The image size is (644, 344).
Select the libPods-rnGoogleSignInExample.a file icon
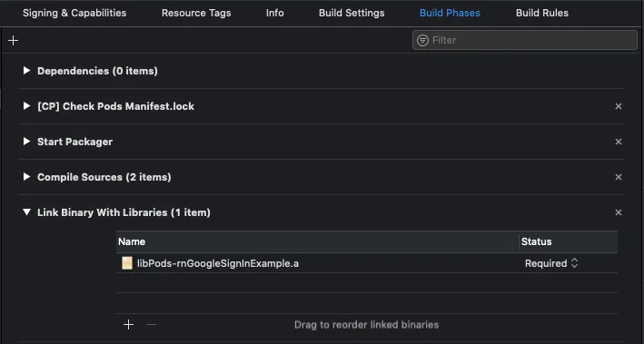tap(127, 263)
